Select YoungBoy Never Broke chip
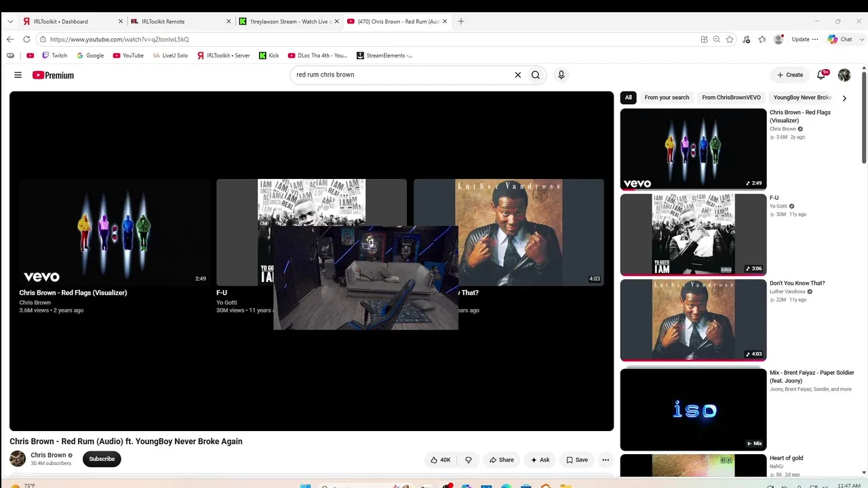The width and height of the screenshot is (868, 488). [x=802, y=98]
